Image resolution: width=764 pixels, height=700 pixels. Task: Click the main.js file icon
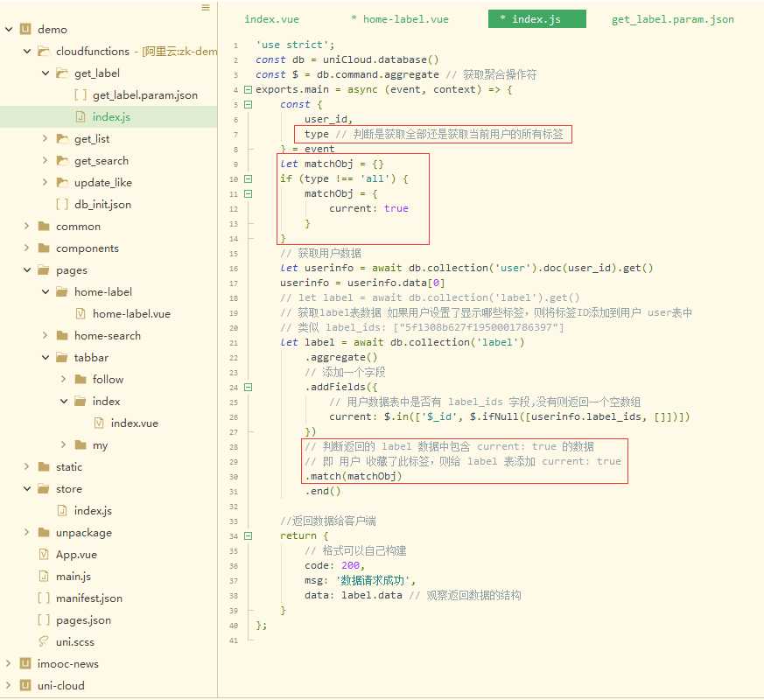point(44,577)
